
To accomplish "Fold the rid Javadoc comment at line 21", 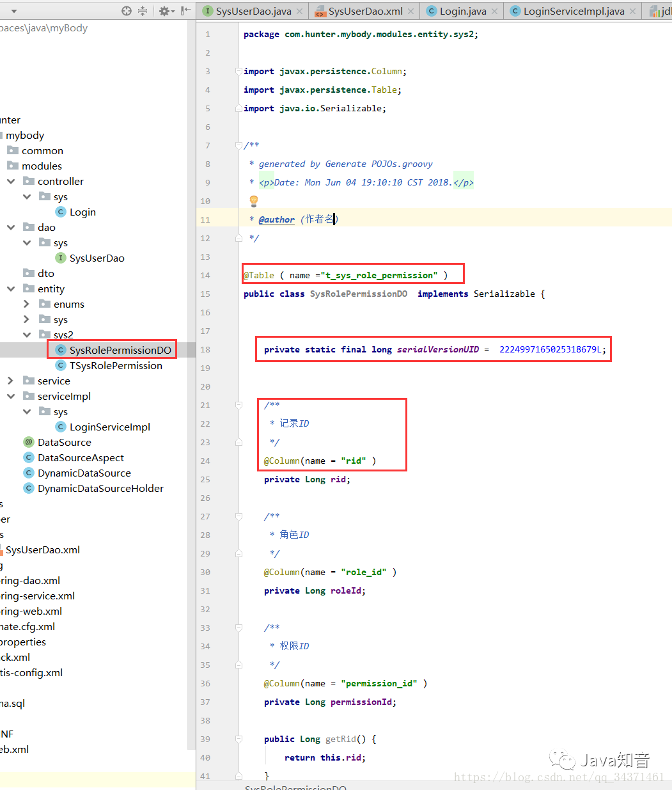I will (238, 405).
